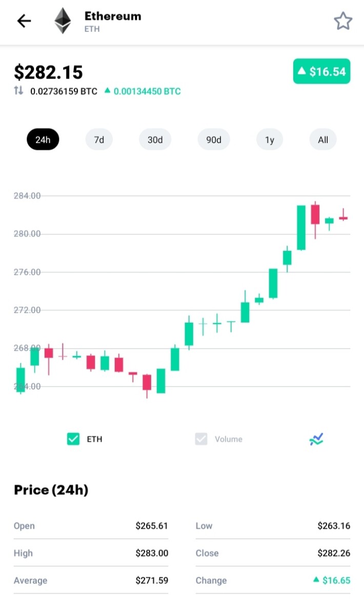Viewport: 364px width, 610px height.
Task: Enable the Volume checkbox
Action: point(201,439)
